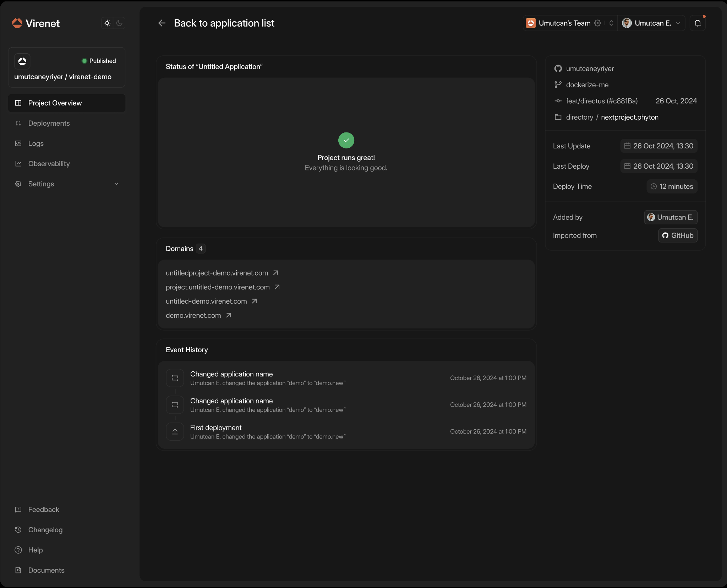Click the Logs code icon
Image resolution: width=727 pixels, height=588 pixels.
pyautogui.click(x=18, y=143)
